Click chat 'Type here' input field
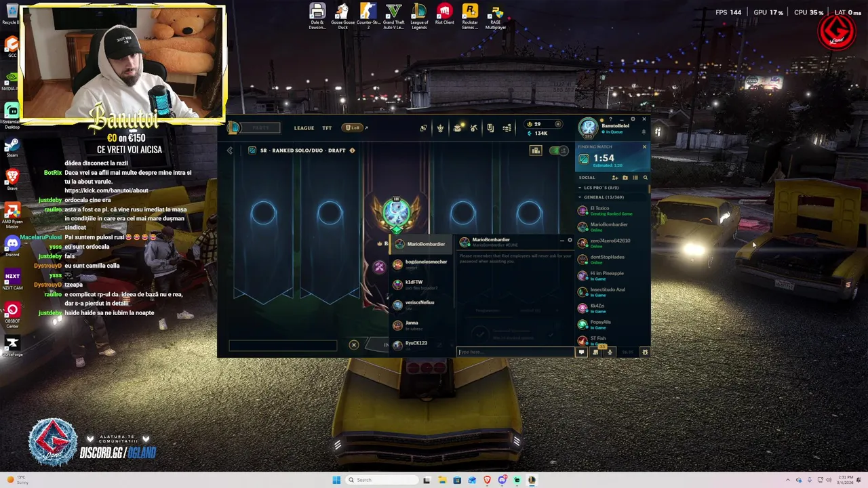This screenshot has height=488, width=868. point(515,352)
